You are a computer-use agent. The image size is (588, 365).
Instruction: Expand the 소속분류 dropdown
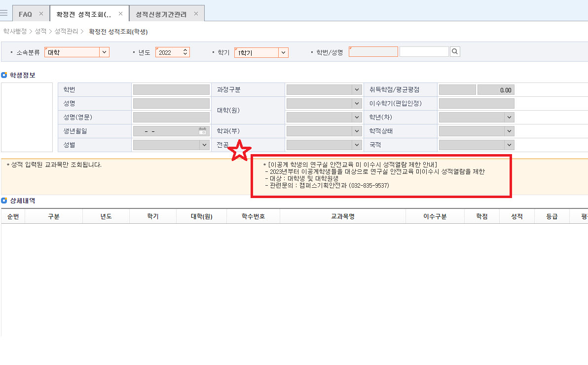tap(104, 52)
